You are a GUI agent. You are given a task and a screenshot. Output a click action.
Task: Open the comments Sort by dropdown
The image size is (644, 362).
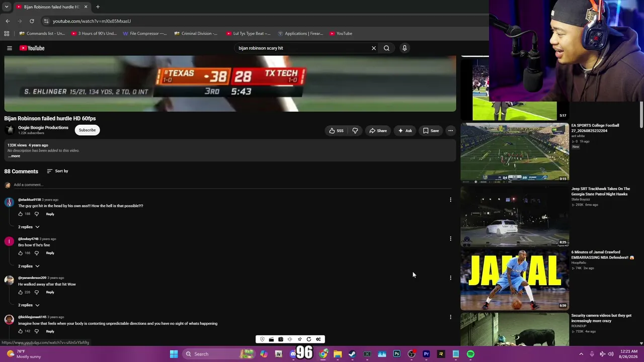click(x=57, y=171)
